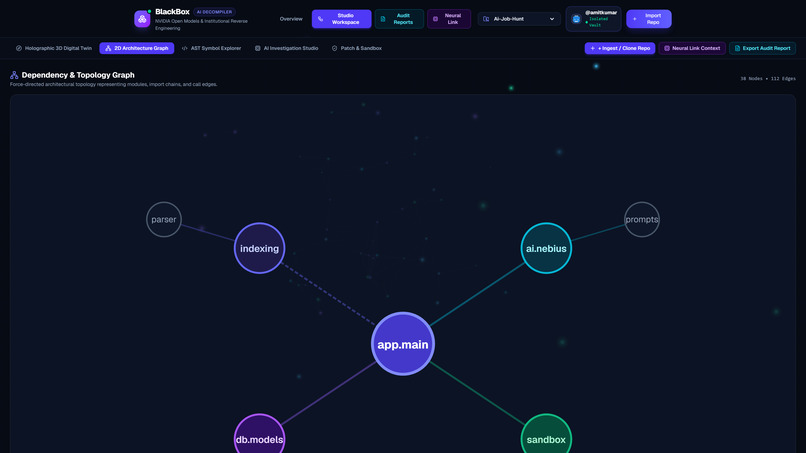Select the parser node

164,220
